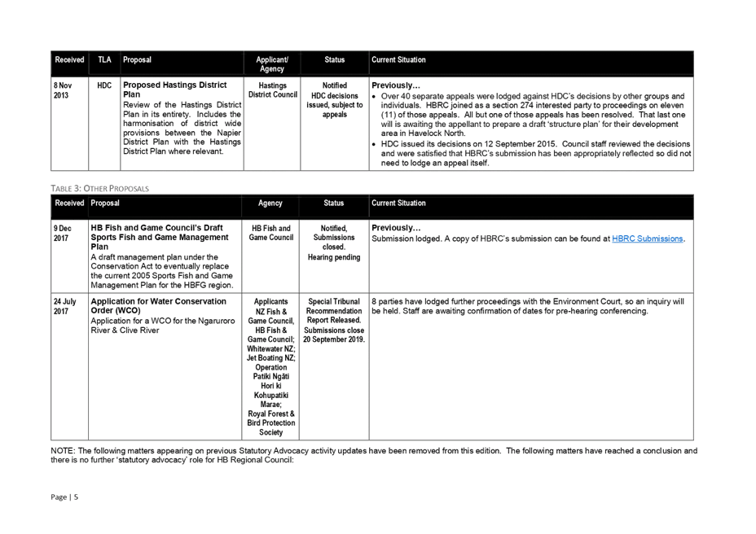Select 'HB Fish and Game Council's Draft' title
This screenshot has height=534, width=756.
156,227
